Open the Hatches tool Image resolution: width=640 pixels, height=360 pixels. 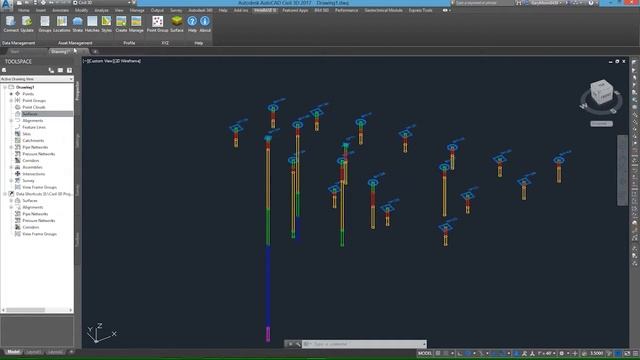pyautogui.click(x=92, y=24)
